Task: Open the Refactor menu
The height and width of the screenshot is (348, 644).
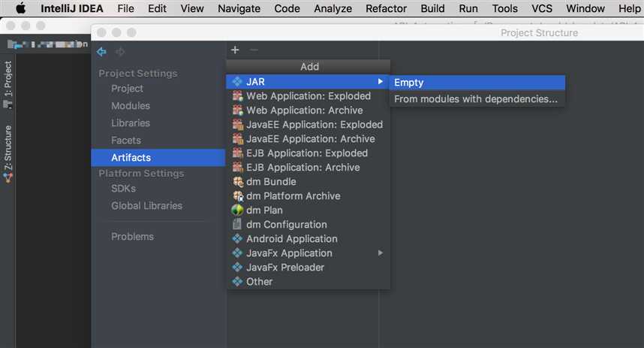Action: (386, 8)
